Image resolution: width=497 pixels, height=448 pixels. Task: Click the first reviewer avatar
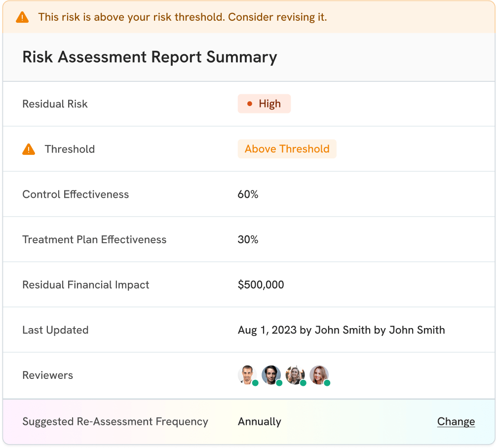coord(248,375)
